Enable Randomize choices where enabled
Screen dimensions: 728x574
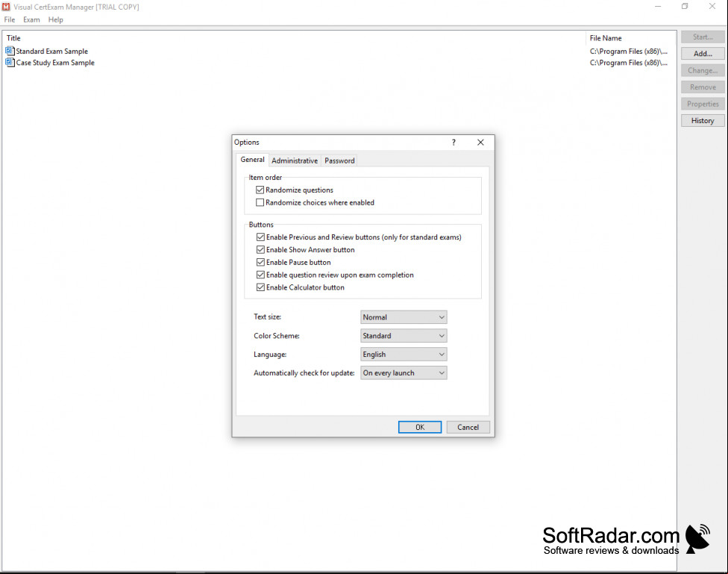[x=260, y=202]
